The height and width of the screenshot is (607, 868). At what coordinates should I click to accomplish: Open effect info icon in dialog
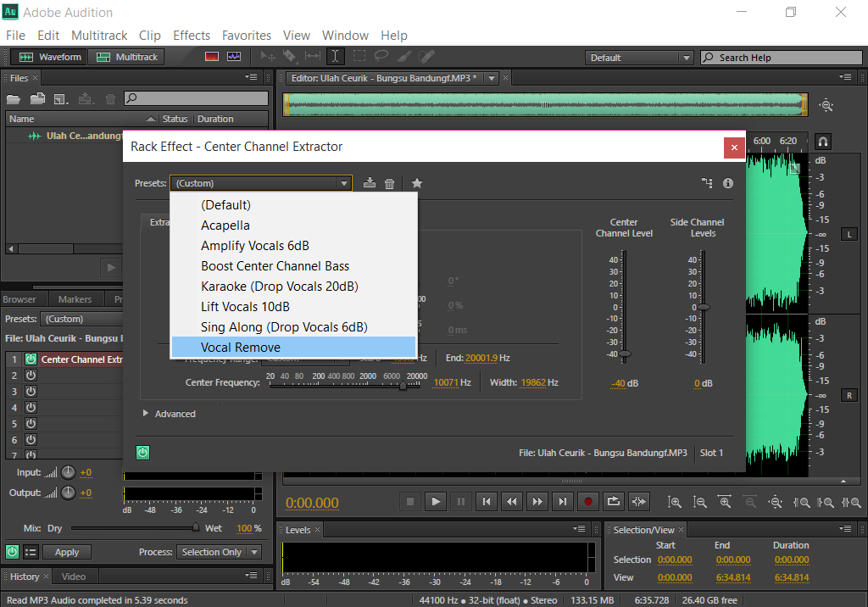click(728, 183)
